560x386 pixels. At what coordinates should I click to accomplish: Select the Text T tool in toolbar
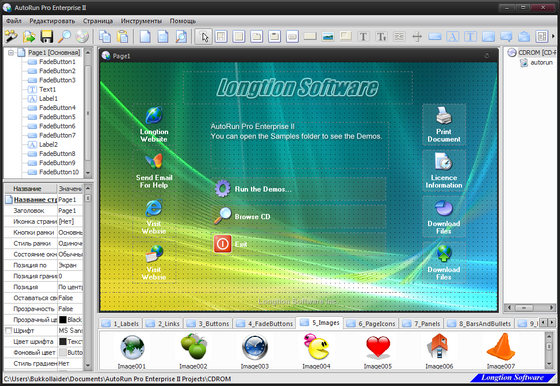(x=364, y=36)
